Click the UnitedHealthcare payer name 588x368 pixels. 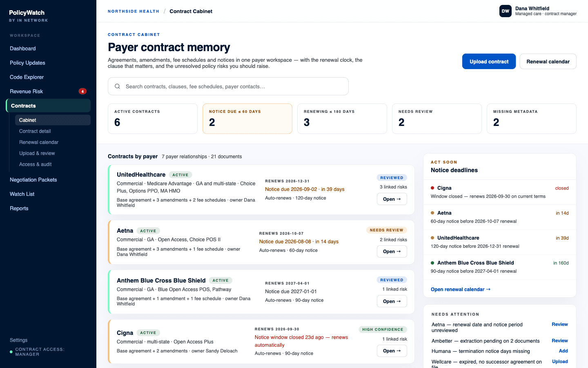click(x=141, y=175)
